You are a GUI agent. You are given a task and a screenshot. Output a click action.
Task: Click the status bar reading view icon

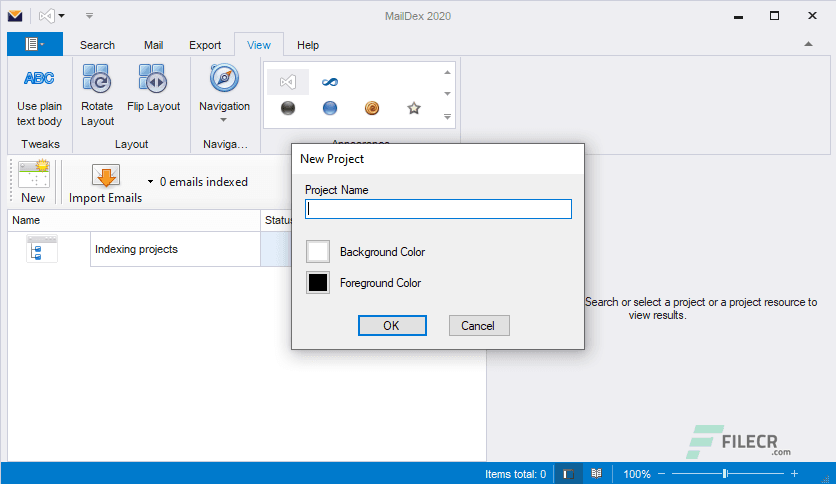tap(596, 473)
